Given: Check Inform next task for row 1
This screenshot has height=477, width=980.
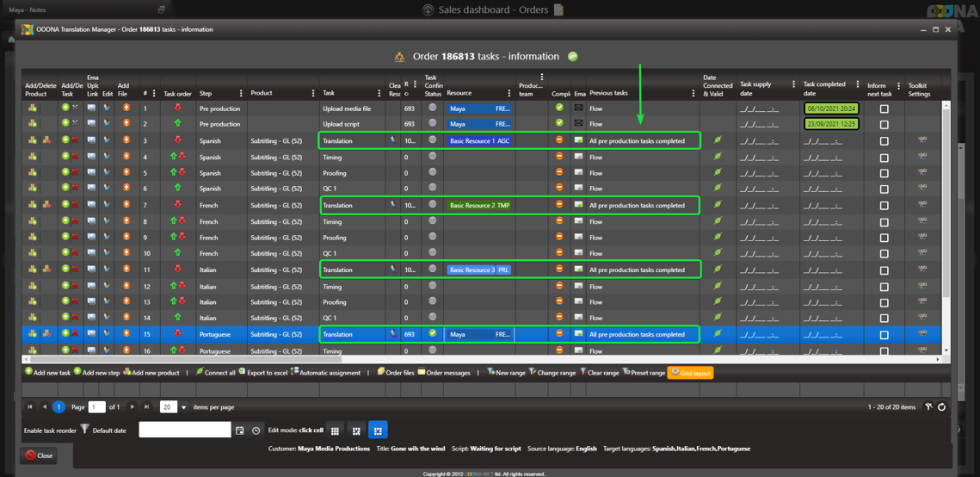Looking at the screenshot, I should coord(884,109).
